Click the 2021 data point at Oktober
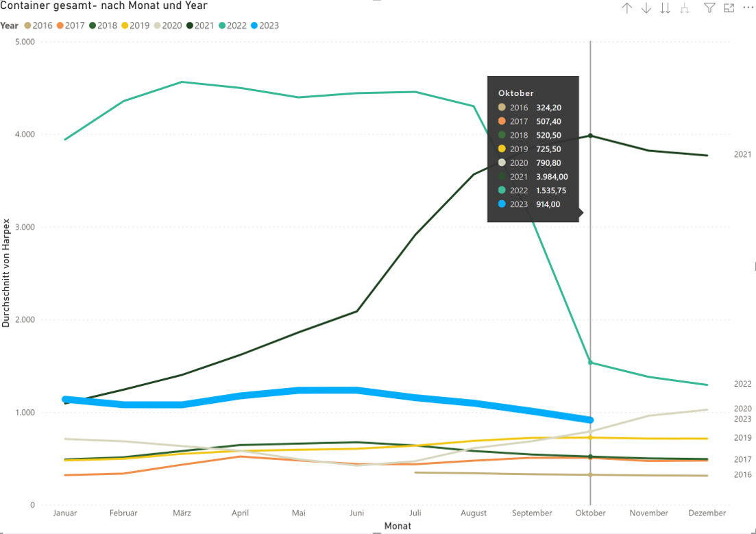This screenshot has height=534, width=756. tap(590, 136)
